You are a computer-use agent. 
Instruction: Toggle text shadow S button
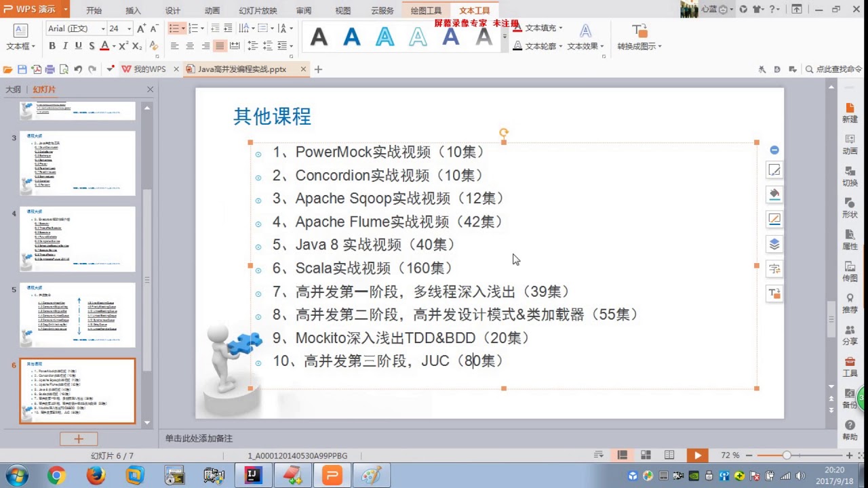coord(91,46)
